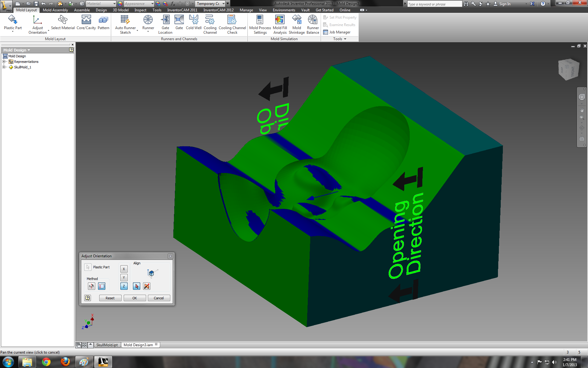This screenshot has height=368, width=588.
Task: Close the Adjust Orientation dialog
Action: point(170,256)
